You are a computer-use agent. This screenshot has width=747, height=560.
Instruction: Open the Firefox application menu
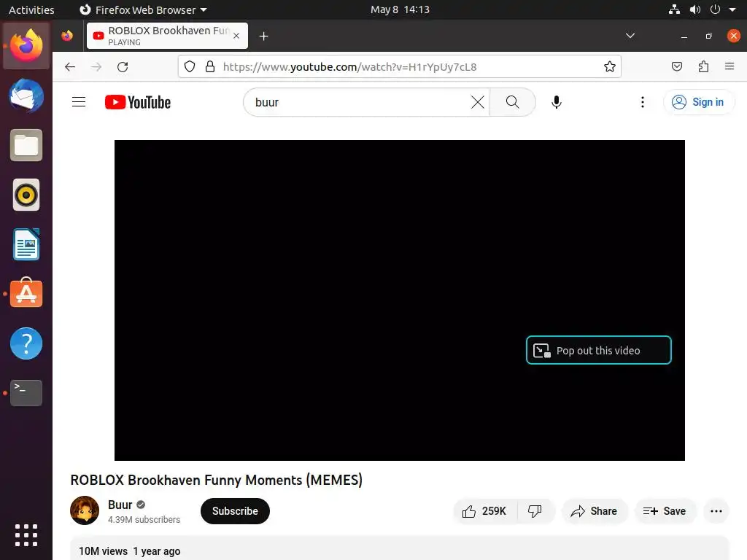729,66
